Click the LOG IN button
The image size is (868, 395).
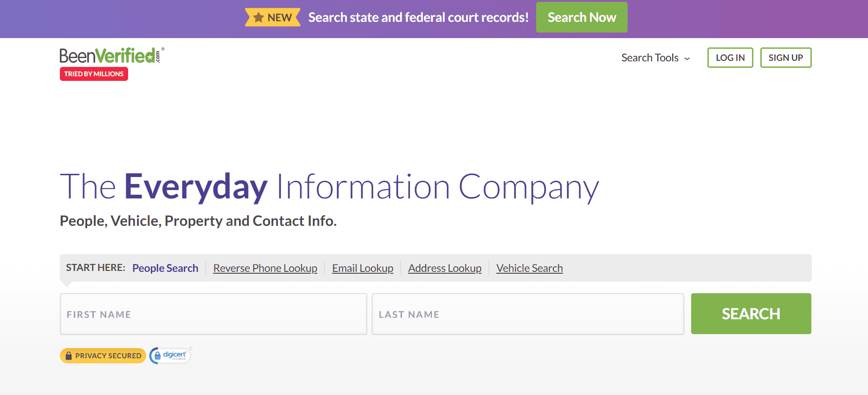click(x=730, y=58)
